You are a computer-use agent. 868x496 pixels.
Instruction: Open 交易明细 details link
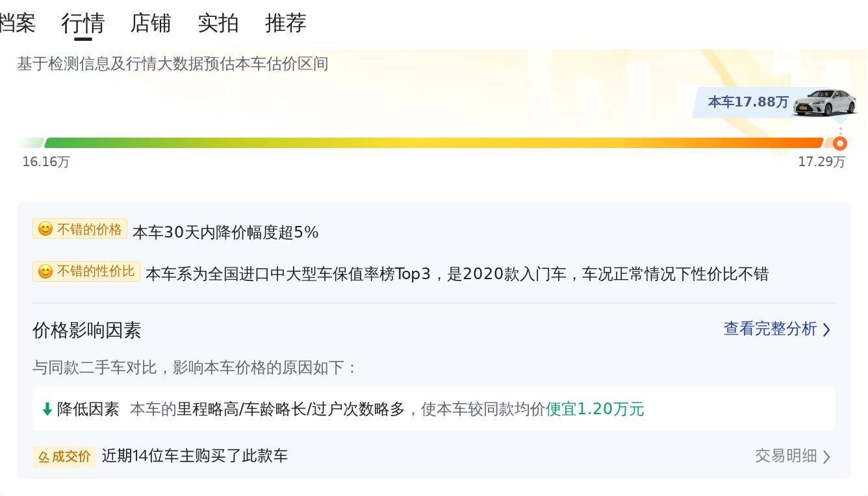[785, 456]
